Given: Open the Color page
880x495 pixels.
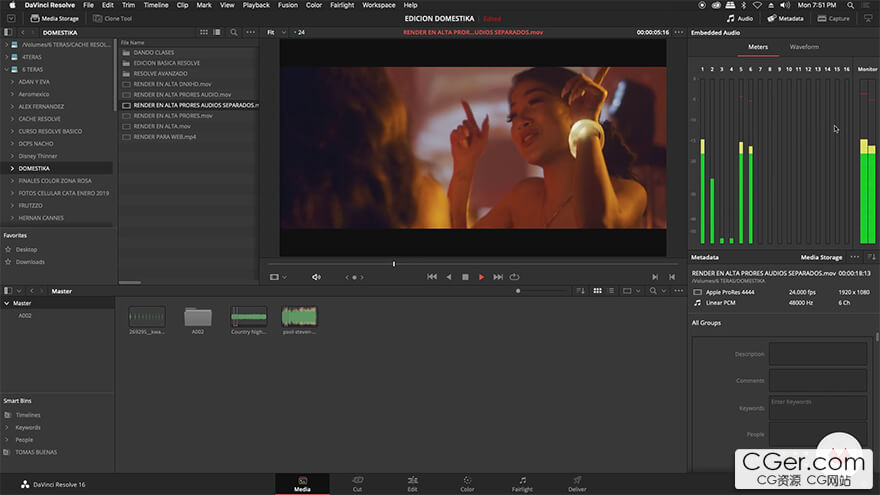Looking at the screenshot, I should [x=467, y=484].
